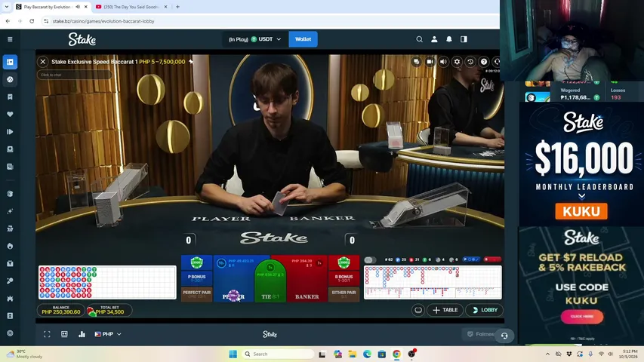Click the TOTAL BET PHP 34,500 display
The height and width of the screenshot is (362, 644).
click(x=109, y=310)
